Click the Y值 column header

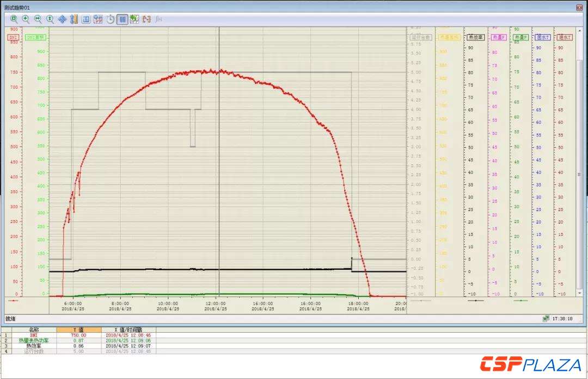tap(78, 330)
